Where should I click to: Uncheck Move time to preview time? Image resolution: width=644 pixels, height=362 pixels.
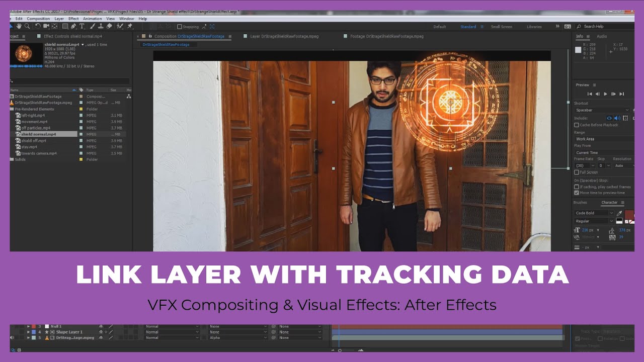(x=577, y=193)
